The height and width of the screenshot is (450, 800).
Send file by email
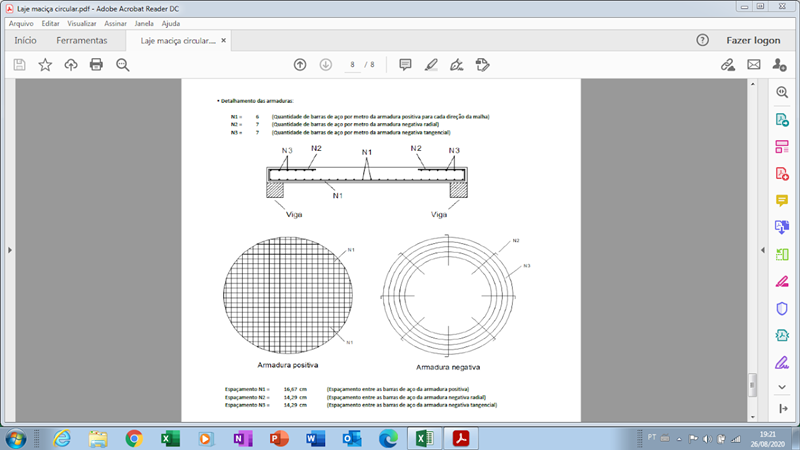click(x=754, y=65)
